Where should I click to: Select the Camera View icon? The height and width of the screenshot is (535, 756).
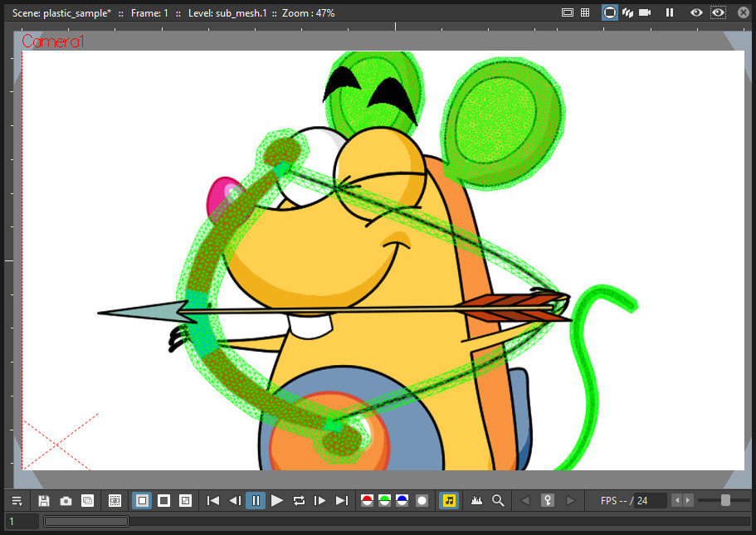coord(645,12)
